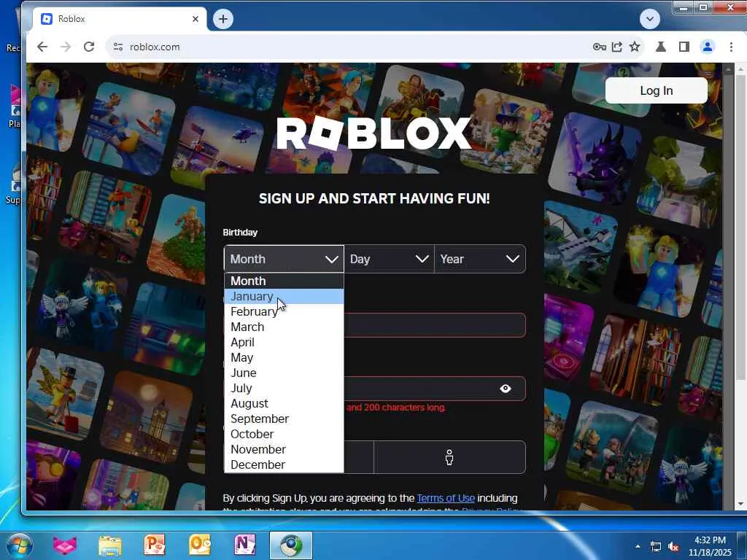The width and height of the screenshot is (747, 560).
Task: Open the Chrome three-dot menu
Action: point(731,47)
